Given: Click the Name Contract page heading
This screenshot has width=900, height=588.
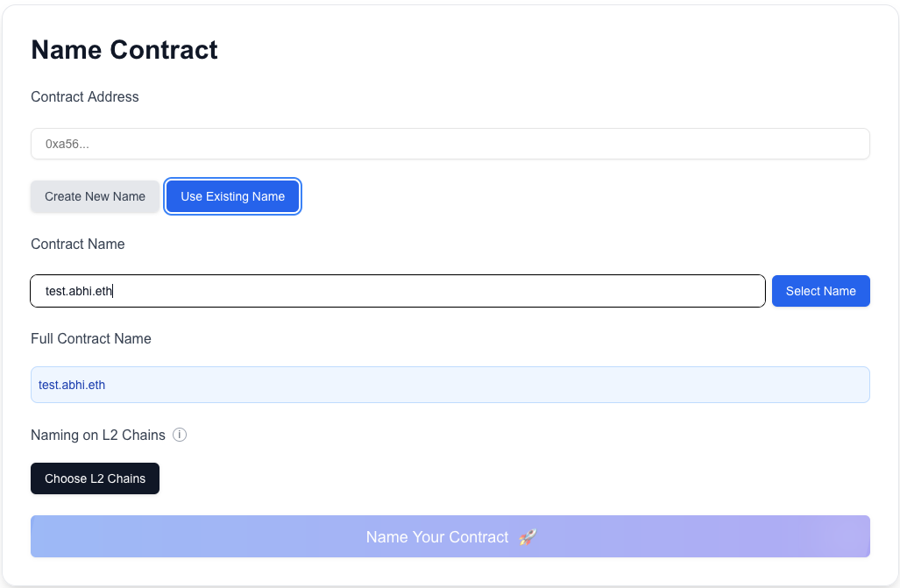Looking at the screenshot, I should 124,50.
